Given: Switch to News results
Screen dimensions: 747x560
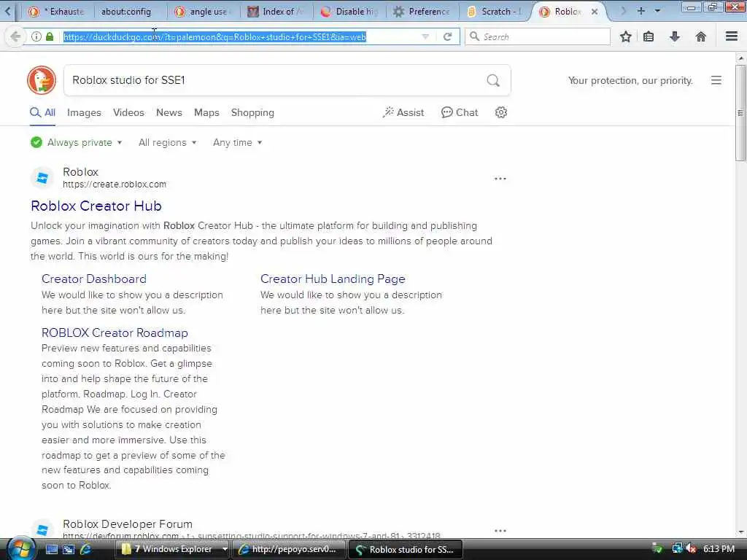Looking at the screenshot, I should [x=169, y=112].
